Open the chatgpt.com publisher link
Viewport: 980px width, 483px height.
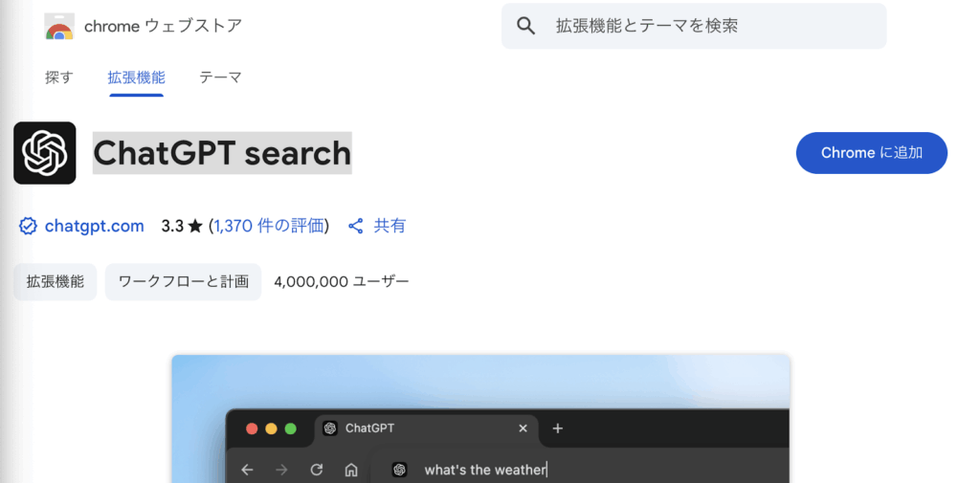pyautogui.click(x=95, y=226)
